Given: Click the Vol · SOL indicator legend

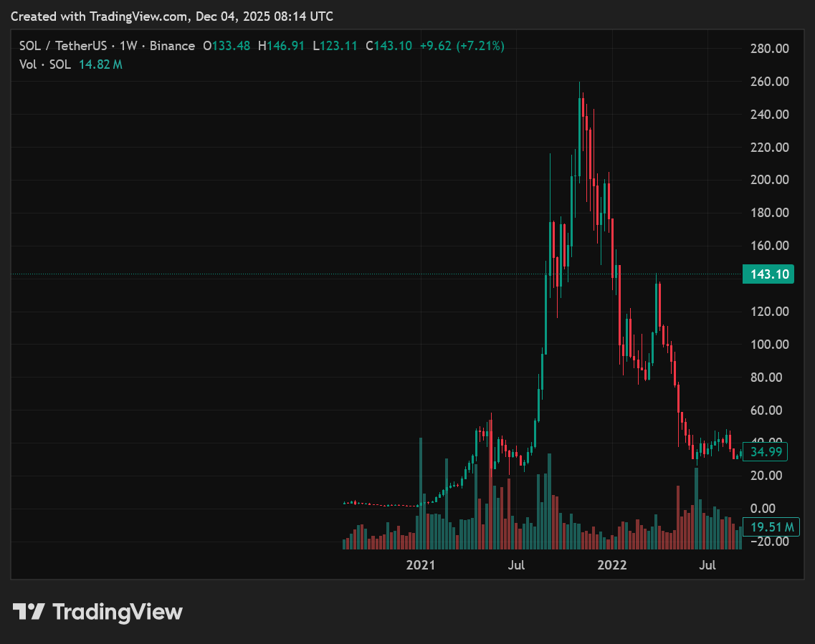Looking at the screenshot, I should tap(45, 64).
